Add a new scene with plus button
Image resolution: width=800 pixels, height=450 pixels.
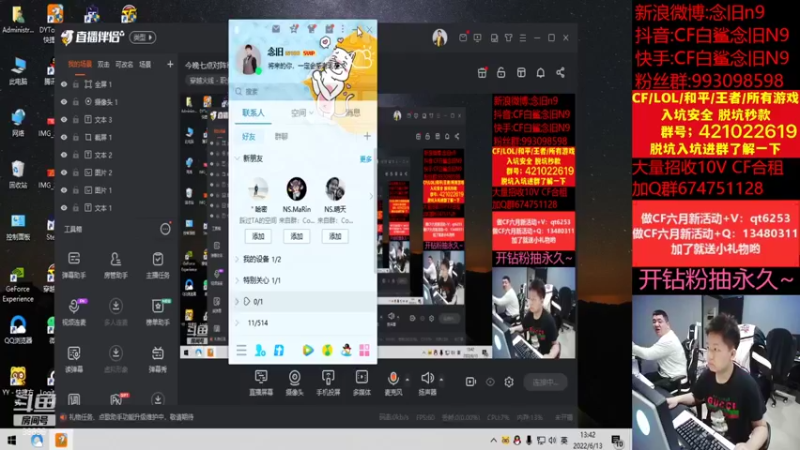pyautogui.click(x=170, y=64)
